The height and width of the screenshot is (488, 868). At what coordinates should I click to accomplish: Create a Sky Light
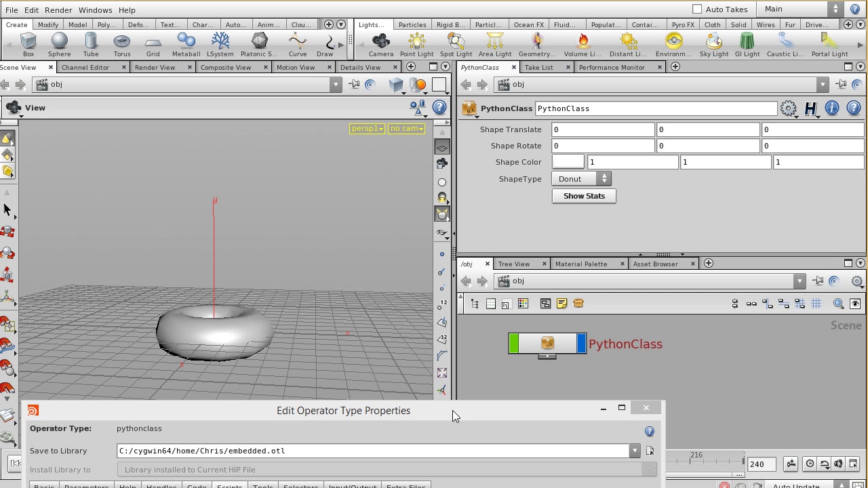714,45
